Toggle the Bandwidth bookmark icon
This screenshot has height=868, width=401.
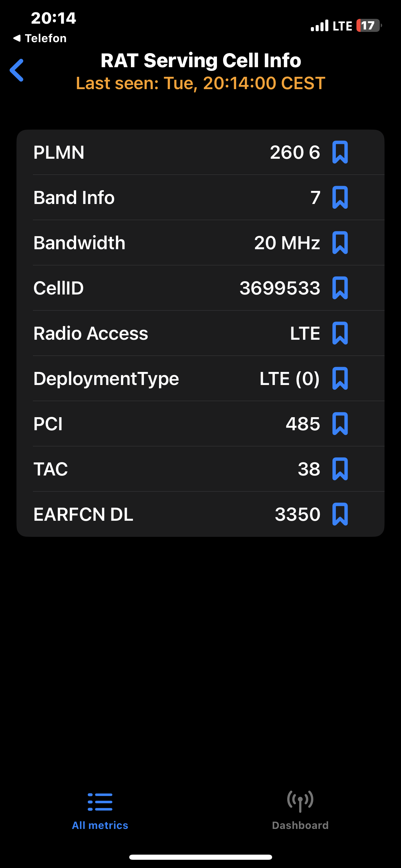[340, 243]
